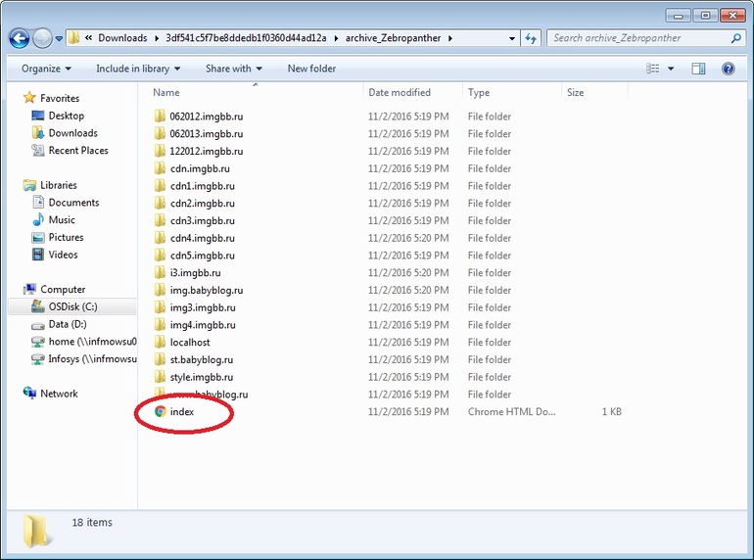Screen dimensions: 754x560
Task: Show the preview pane icon
Action: 698,69
